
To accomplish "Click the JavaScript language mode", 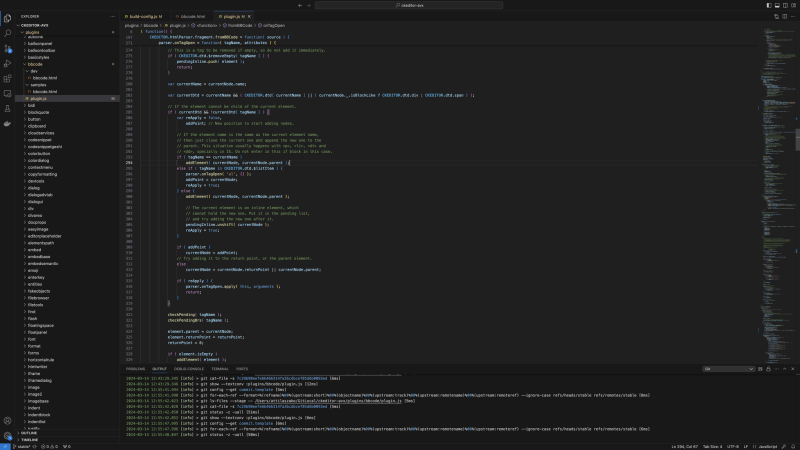I will click(767, 446).
